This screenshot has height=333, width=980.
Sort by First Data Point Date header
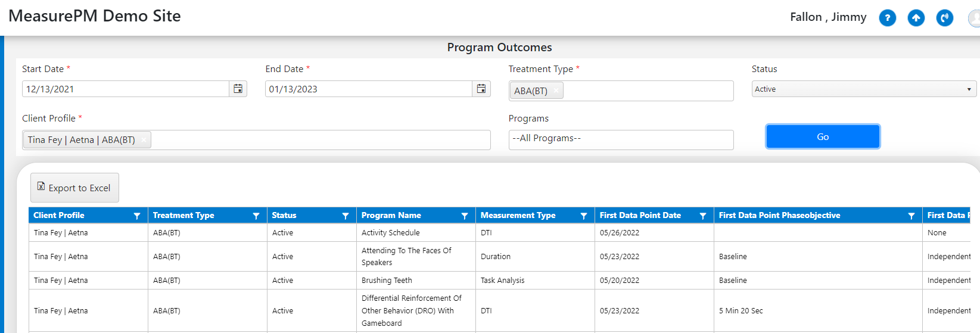(640, 215)
